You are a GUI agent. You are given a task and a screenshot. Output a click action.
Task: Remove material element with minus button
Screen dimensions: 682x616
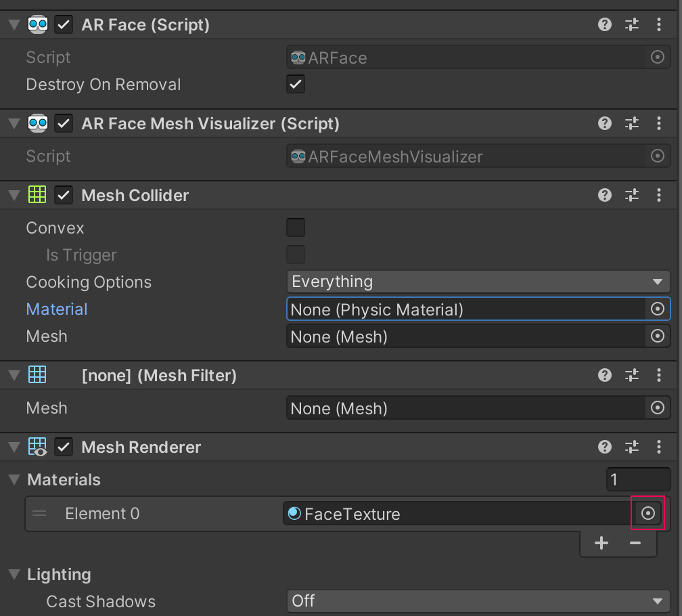click(635, 543)
